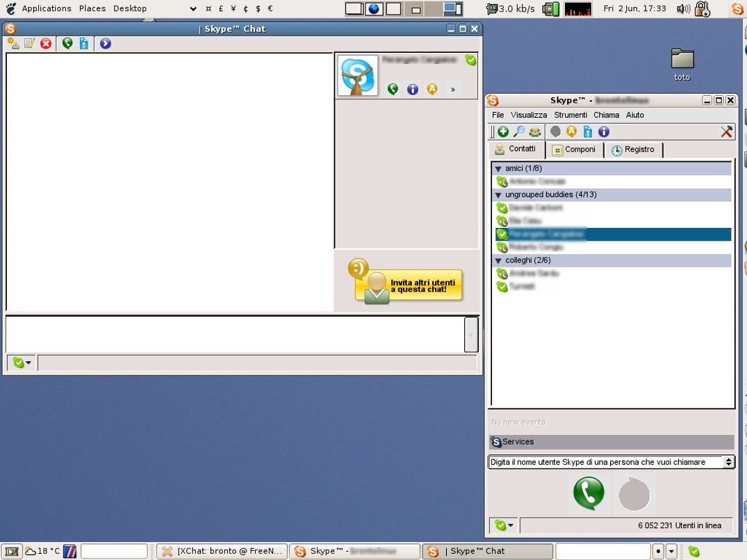Open the Chiama menu

pyautogui.click(x=606, y=115)
